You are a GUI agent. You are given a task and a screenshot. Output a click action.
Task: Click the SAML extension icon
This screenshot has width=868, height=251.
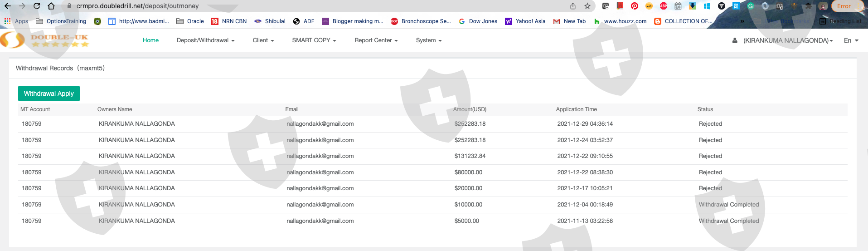point(736,6)
